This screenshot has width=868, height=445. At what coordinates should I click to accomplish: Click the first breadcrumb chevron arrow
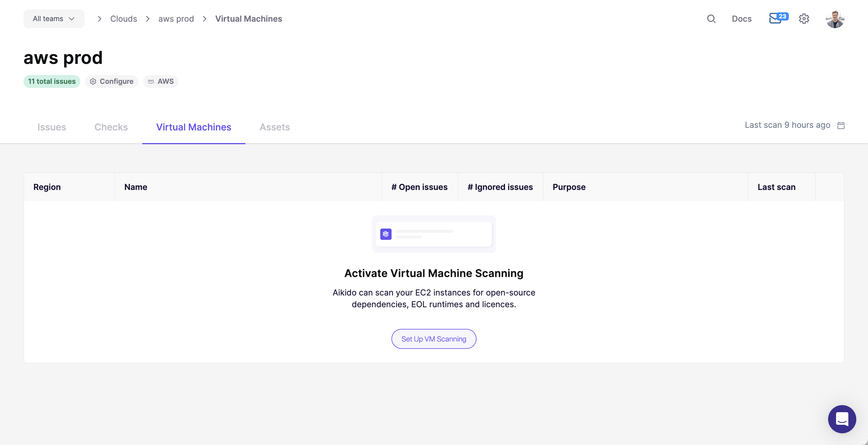click(x=99, y=19)
